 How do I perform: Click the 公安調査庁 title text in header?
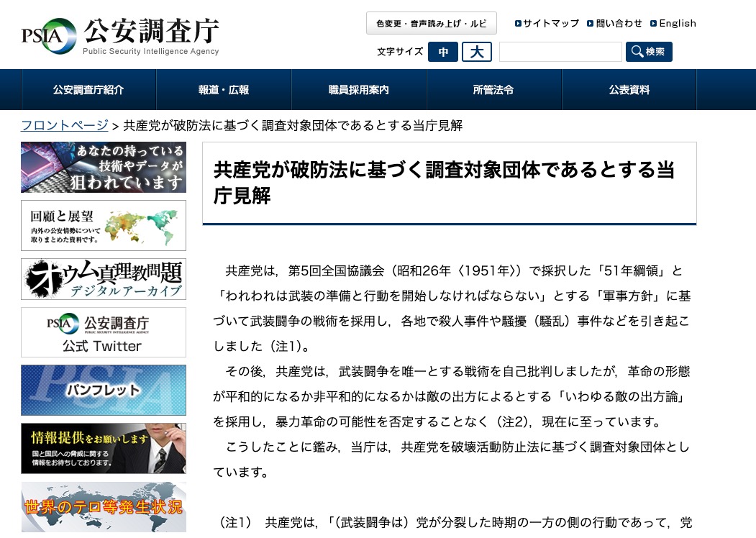[151, 31]
